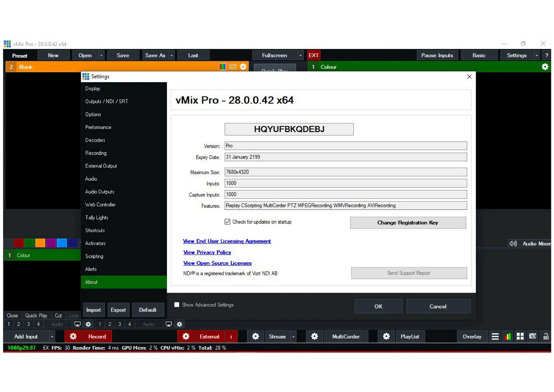Click Change Registration Key button
The height and width of the screenshot is (392, 554).
tap(408, 222)
